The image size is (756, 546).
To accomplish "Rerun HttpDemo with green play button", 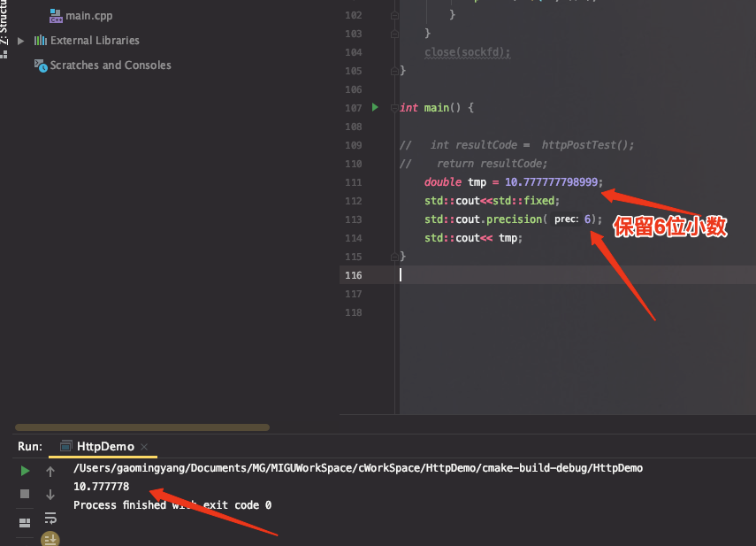I will click(x=25, y=471).
